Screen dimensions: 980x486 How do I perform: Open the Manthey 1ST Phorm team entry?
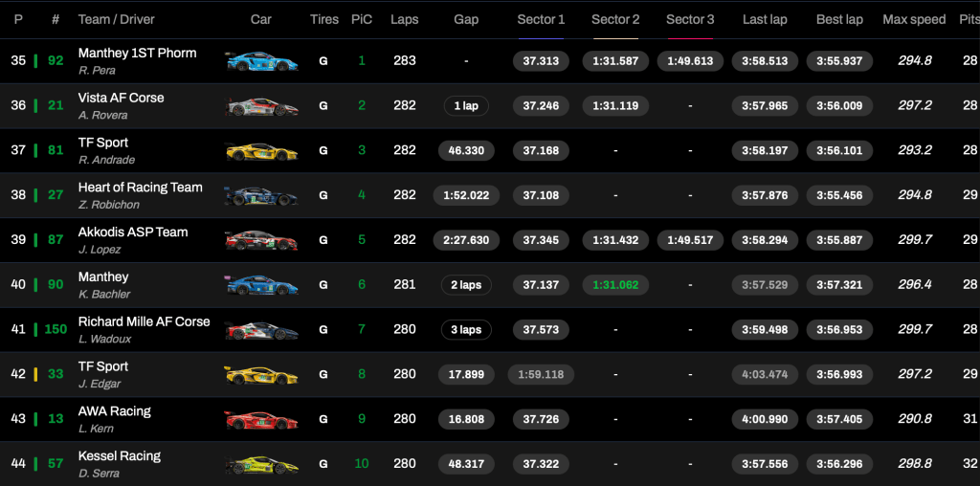click(x=137, y=54)
